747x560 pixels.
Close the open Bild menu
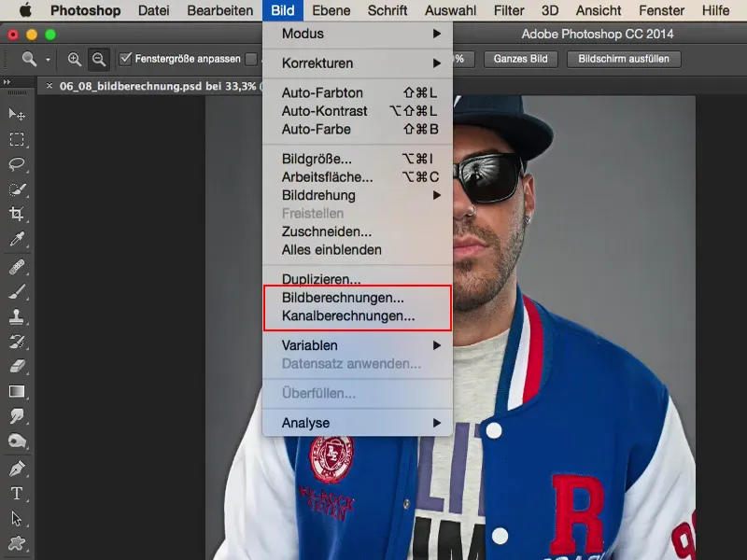coord(283,10)
